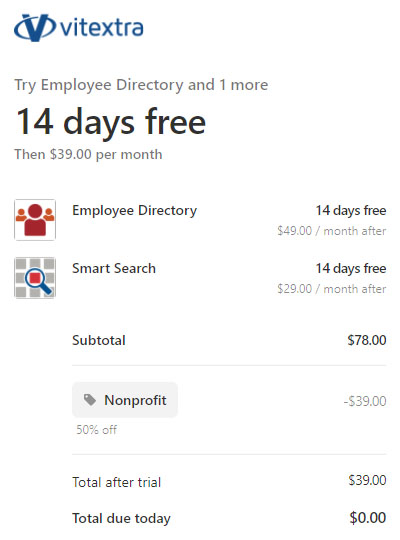The height and width of the screenshot is (540, 400).
Task: Click the Vitextra logo
Action: point(79,28)
